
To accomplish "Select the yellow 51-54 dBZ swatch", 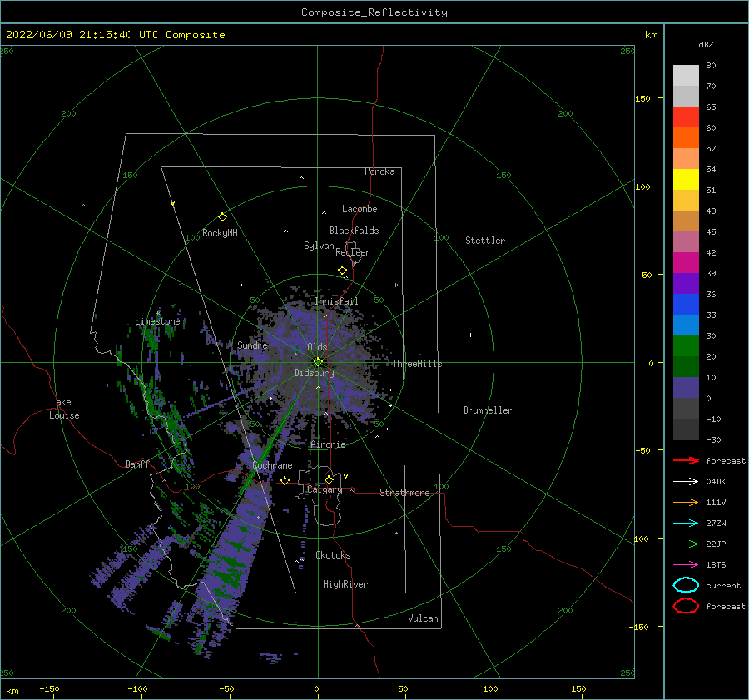I will pyautogui.click(x=686, y=180).
